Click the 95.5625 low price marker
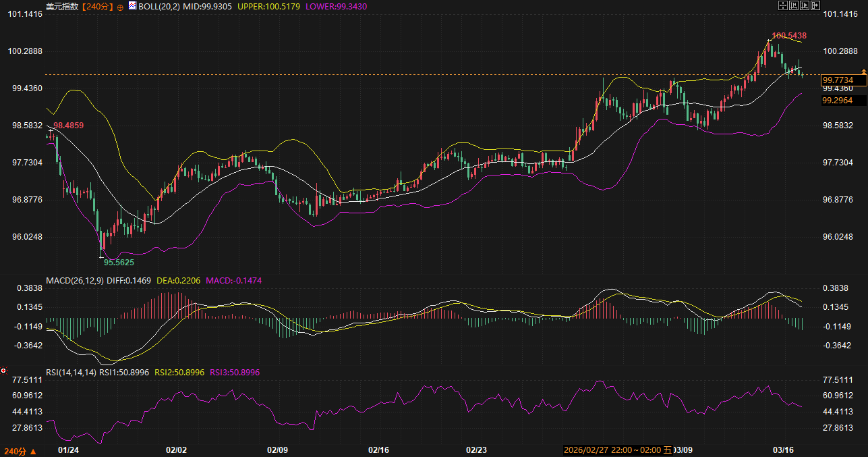Screen dimensions: 868x457 click(x=118, y=261)
